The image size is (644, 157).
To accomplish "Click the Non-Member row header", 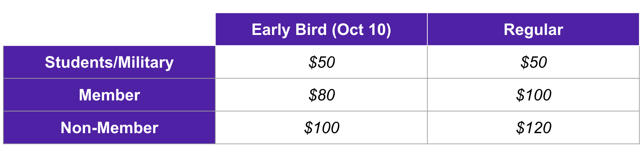I will 109,128.
